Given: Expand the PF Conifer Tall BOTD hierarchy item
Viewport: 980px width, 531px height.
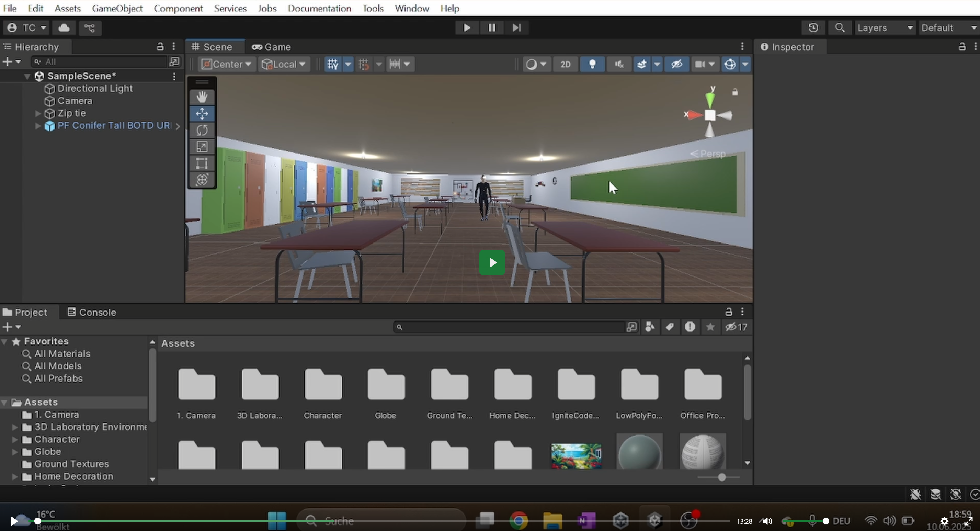Looking at the screenshot, I should (x=37, y=126).
